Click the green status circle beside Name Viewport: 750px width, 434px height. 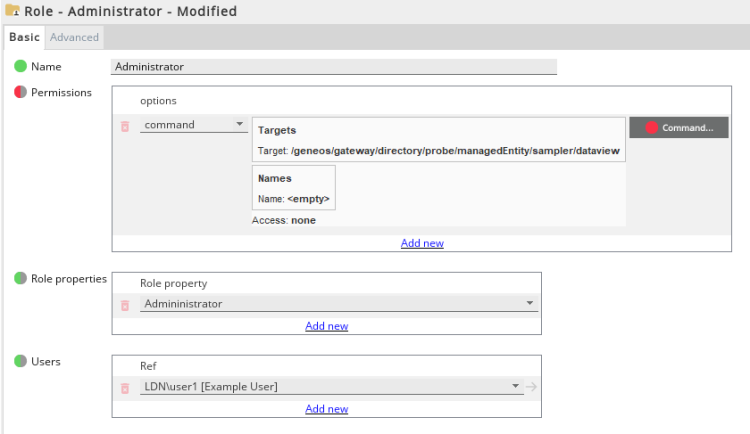20,67
